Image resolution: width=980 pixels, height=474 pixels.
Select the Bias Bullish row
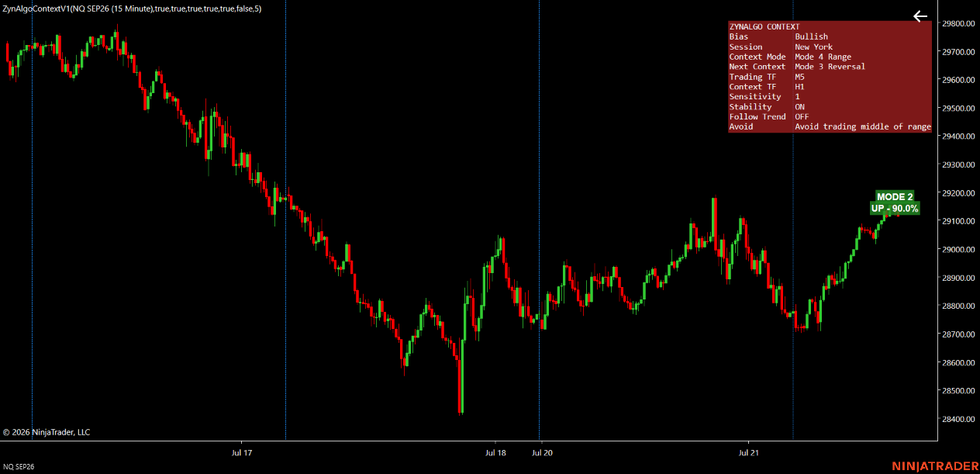point(830,36)
